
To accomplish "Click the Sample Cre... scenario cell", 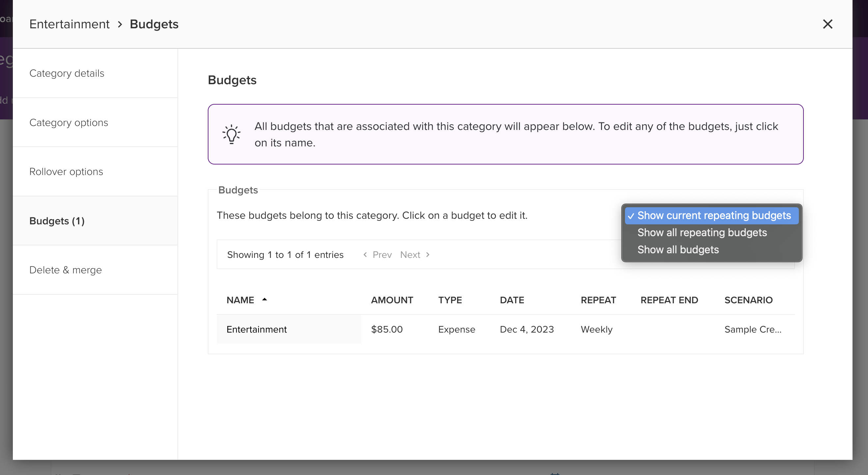I will click(752, 329).
